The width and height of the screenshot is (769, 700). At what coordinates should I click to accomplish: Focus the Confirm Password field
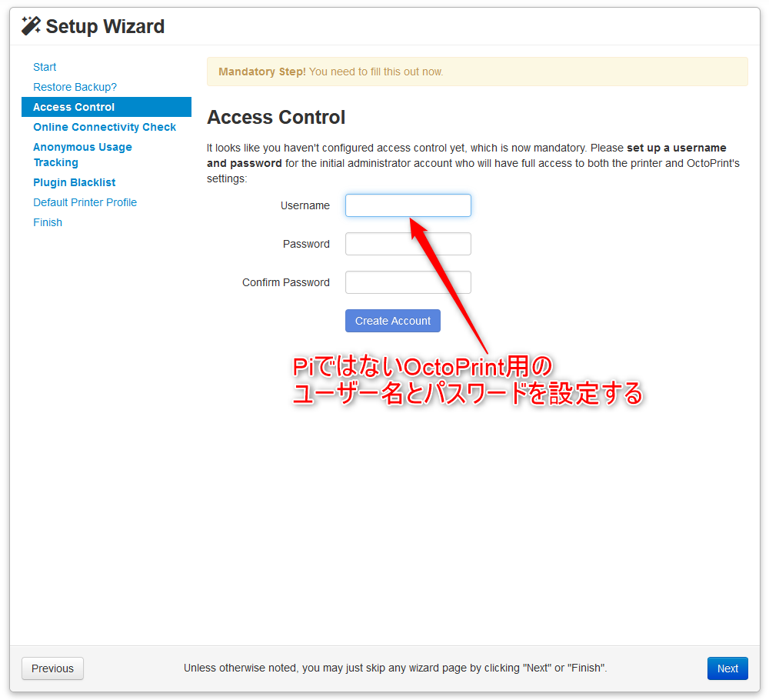coord(408,282)
